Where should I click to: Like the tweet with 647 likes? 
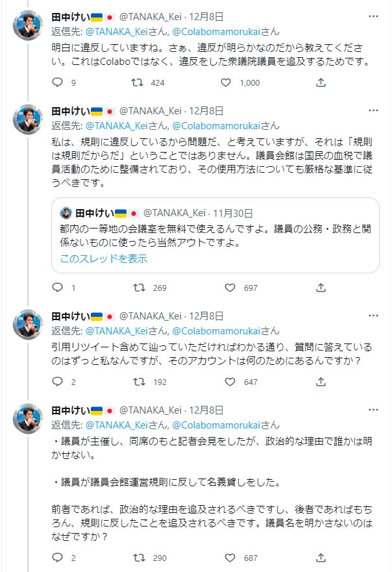230,382
